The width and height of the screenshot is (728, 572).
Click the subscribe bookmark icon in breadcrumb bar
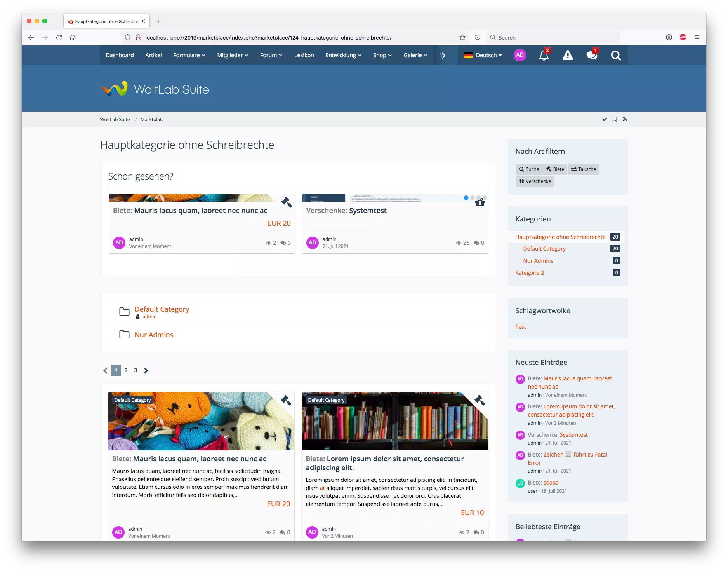click(x=615, y=120)
